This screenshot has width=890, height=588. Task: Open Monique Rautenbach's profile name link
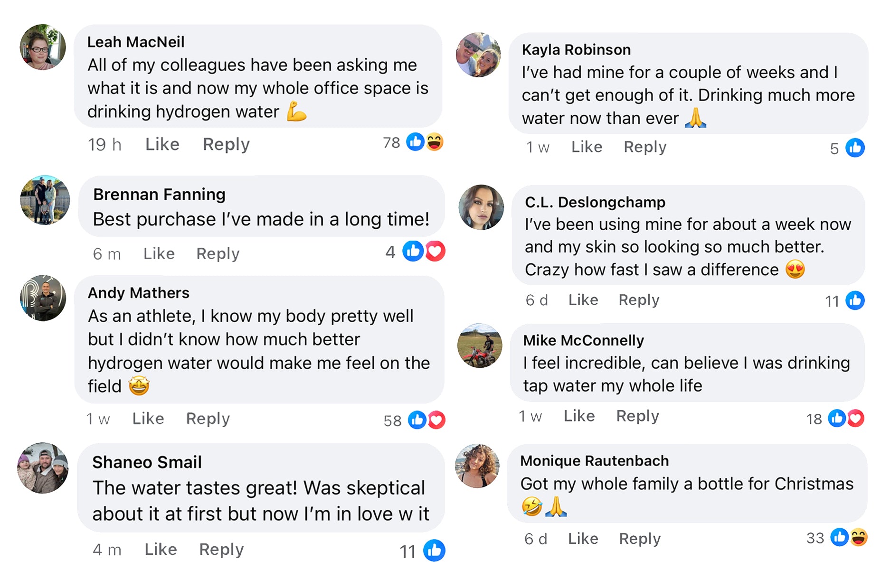(594, 461)
